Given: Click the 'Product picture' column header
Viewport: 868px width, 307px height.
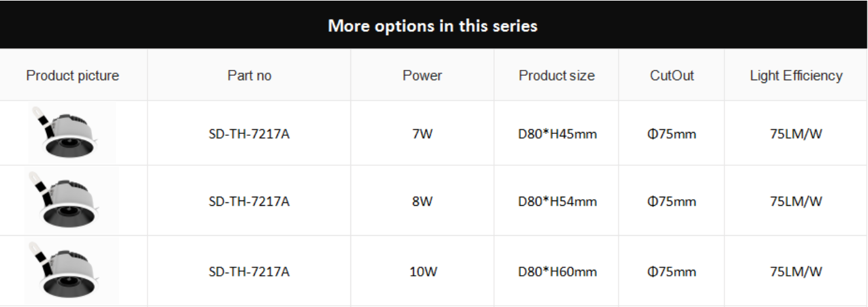Looking at the screenshot, I should coord(72,76).
